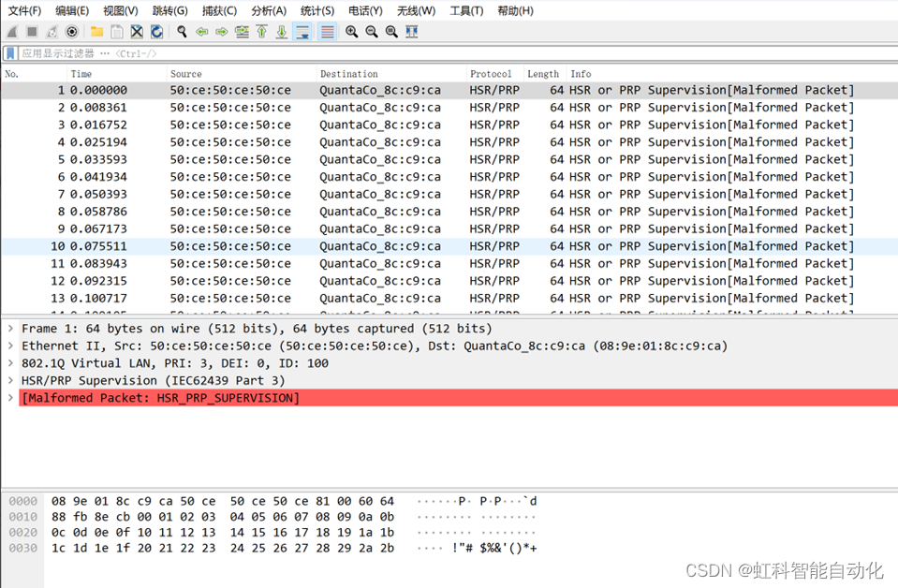Image resolution: width=898 pixels, height=588 pixels.
Task: Go back with the left green arrow
Action: coord(201,32)
